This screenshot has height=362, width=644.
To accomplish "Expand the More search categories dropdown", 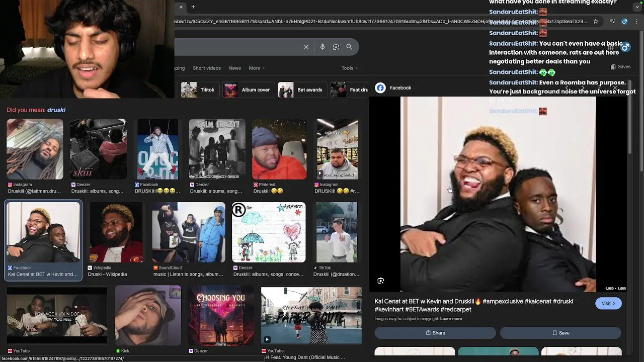I will tap(257, 68).
